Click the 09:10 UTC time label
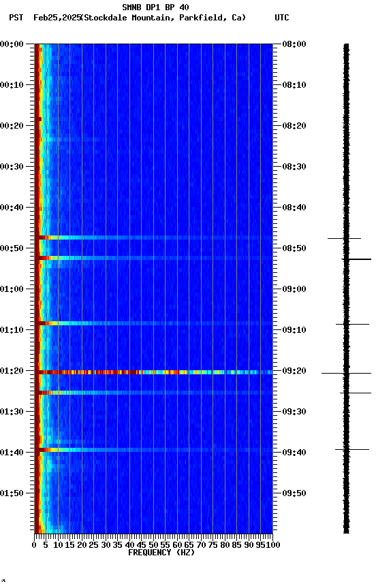The width and height of the screenshot is (376, 588). (294, 330)
